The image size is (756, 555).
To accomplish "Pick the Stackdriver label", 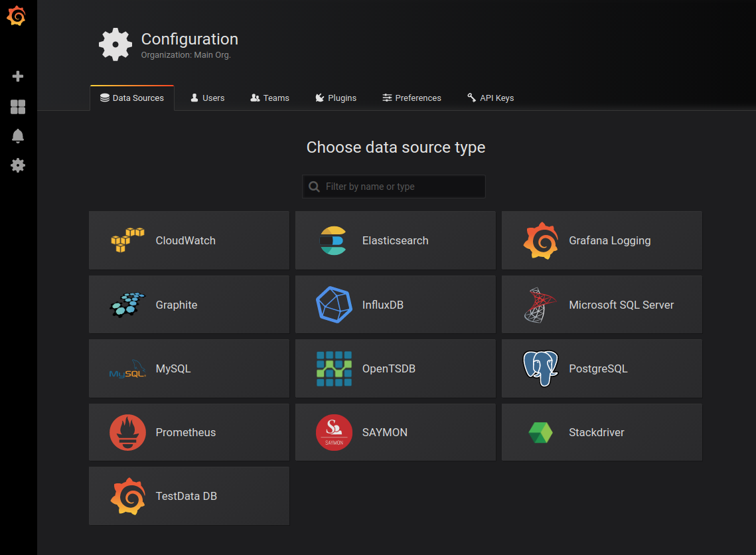I will (597, 433).
